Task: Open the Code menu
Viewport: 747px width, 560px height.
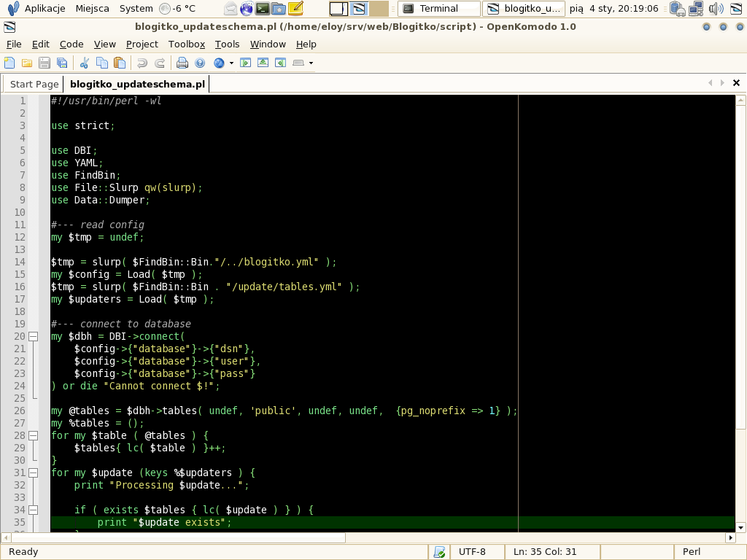Action: point(71,44)
